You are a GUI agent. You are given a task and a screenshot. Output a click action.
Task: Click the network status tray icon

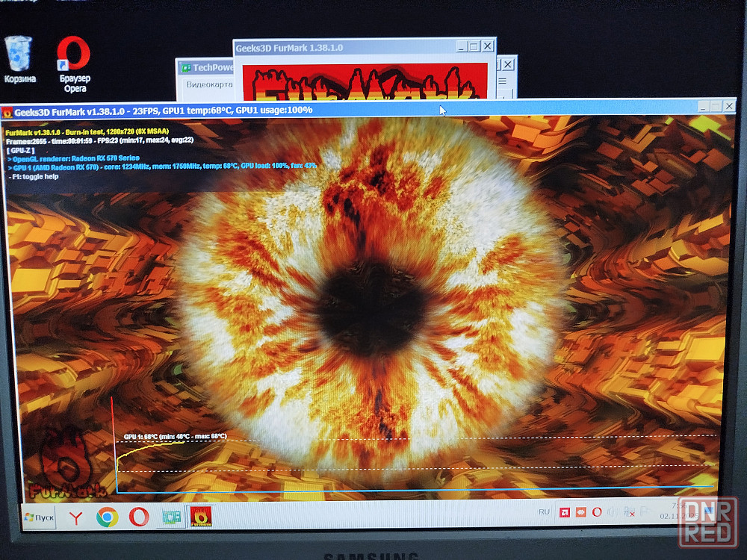[x=632, y=513]
